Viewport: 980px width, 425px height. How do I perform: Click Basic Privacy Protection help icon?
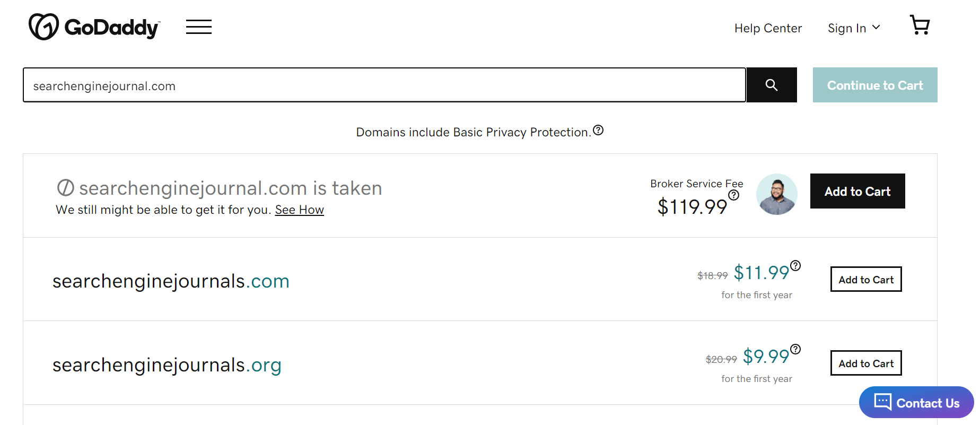pyautogui.click(x=598, y=130)
